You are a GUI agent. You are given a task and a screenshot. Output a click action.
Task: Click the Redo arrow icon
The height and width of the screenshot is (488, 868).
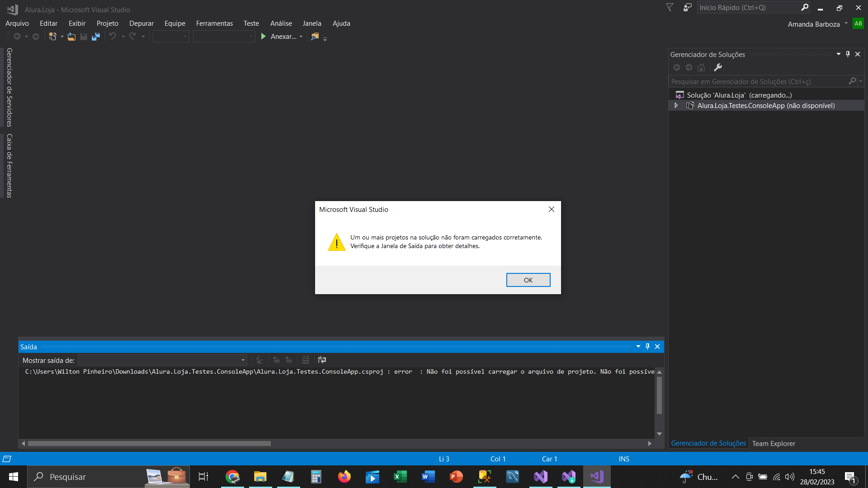[x=132, y=36]
